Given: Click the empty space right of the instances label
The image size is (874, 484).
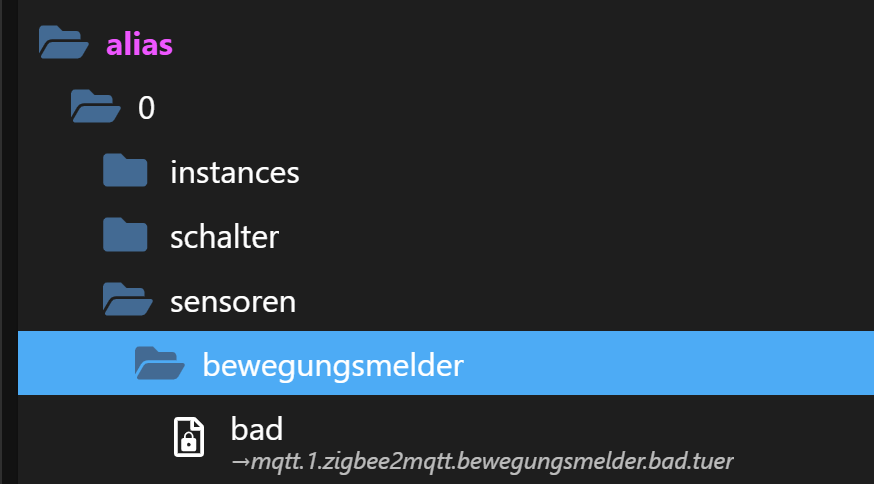Looking at the screenshot, I should (587, 172).
